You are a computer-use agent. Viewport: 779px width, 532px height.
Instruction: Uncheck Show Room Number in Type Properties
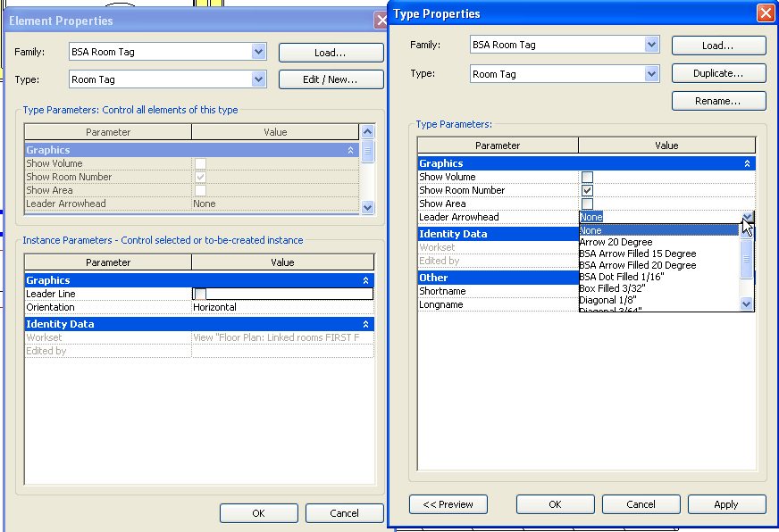pos(587,190)
